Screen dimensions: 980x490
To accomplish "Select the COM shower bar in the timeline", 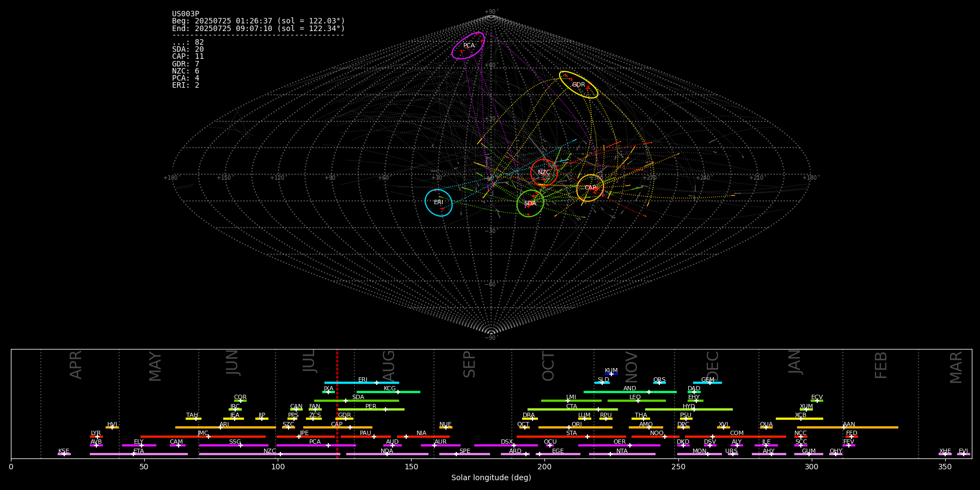I will pos(736,436).
